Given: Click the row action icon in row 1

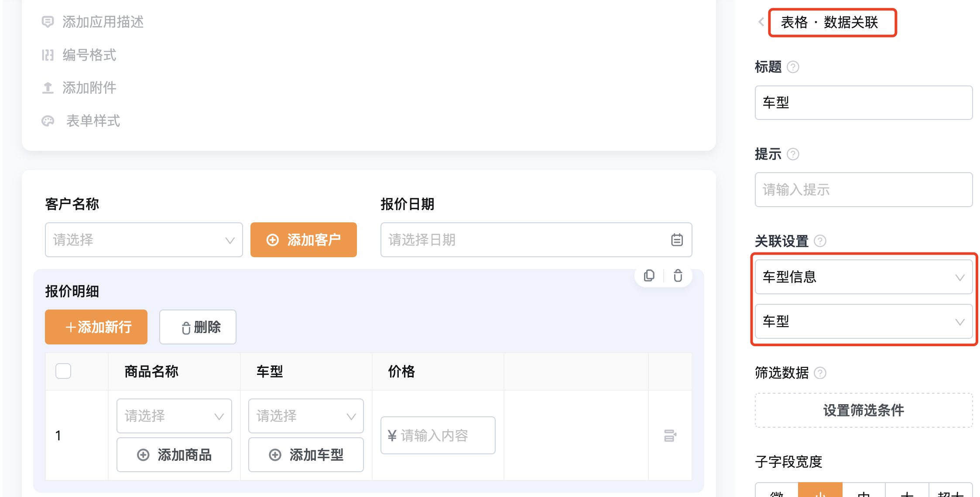Looking at the screenshot, I should 670,435.
